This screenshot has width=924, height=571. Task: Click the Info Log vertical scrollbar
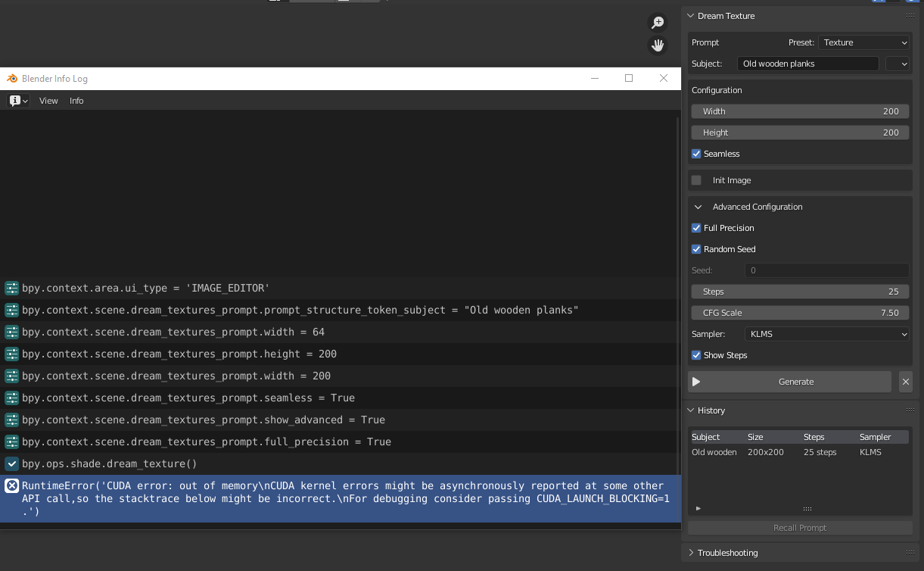[x=678, y=295]
